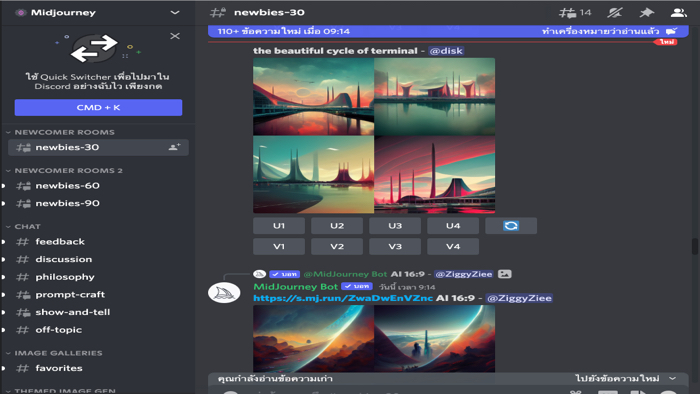700x394 pixels.
Task: Open pinned messages with the pin icon
Action: (646, 13)
